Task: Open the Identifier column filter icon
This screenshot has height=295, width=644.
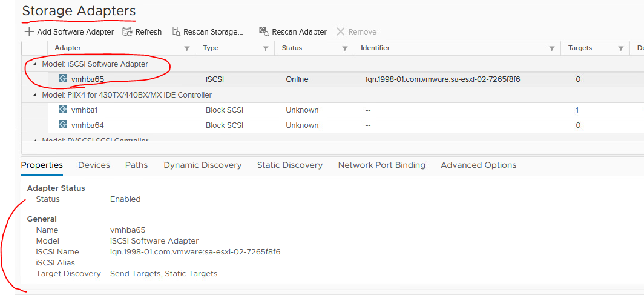Action: [552, 48]
